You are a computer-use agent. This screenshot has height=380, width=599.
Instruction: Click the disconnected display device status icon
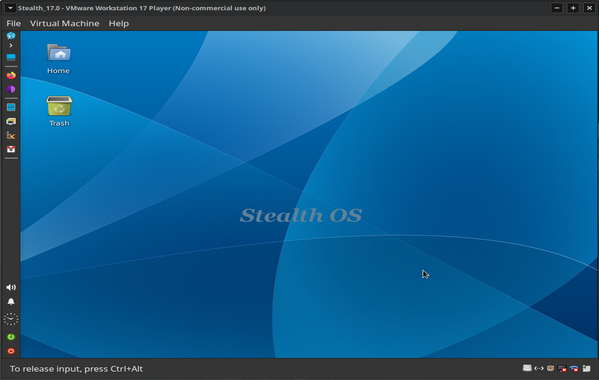coord(562,369)
